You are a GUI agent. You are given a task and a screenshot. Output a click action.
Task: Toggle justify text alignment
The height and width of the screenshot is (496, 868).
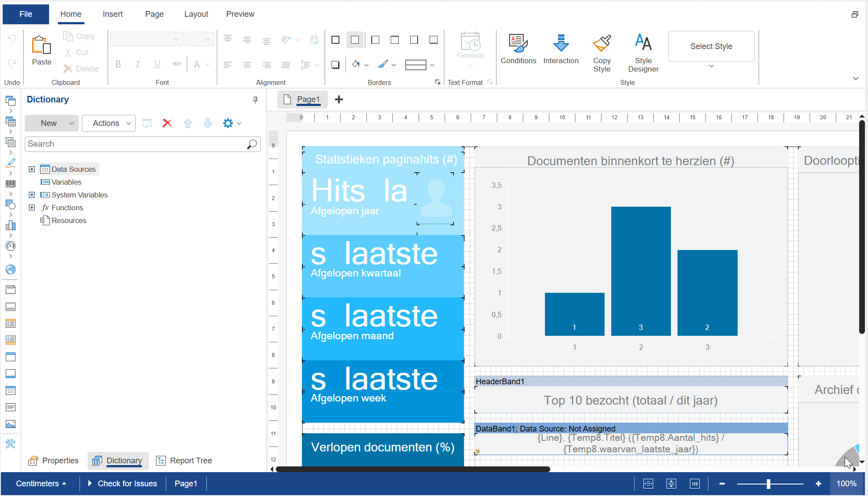pyautogui.click(x=286, y=65)
